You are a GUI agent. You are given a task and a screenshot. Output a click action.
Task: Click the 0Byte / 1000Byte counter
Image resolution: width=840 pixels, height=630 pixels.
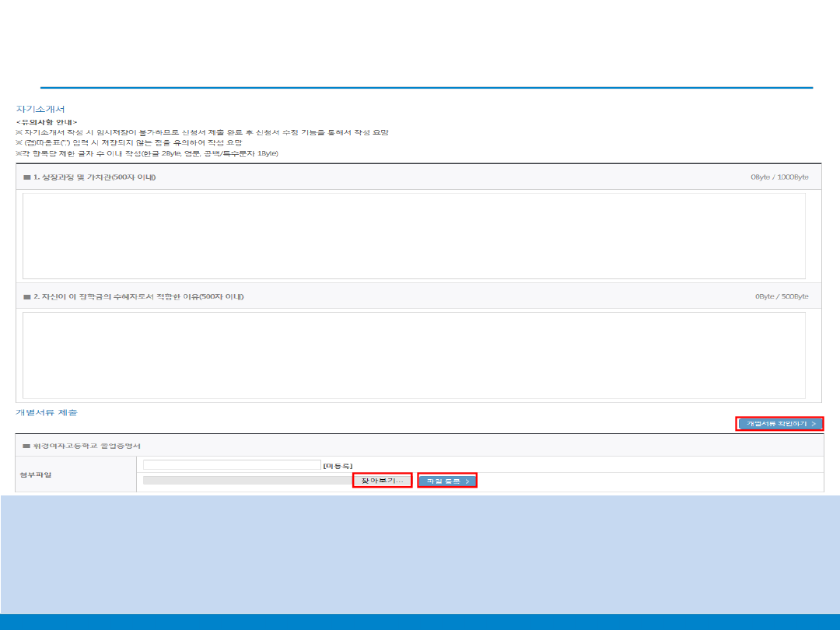tap(779, 177)
